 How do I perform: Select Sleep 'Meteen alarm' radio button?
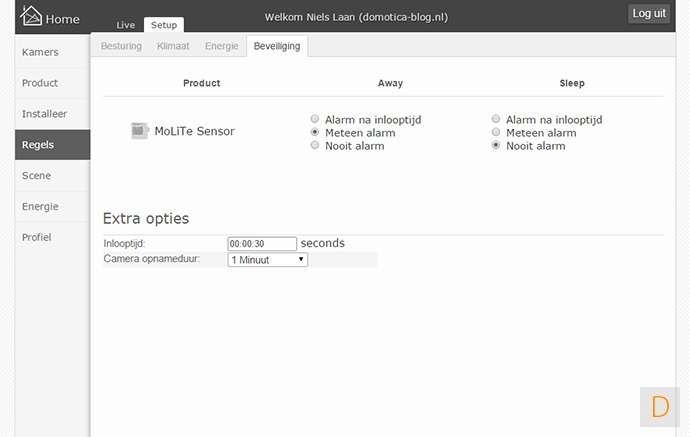click(x=496, y=133)
